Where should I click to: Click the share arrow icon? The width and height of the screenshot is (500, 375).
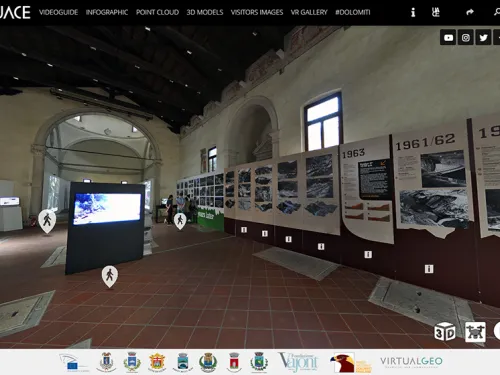(470, 12)
